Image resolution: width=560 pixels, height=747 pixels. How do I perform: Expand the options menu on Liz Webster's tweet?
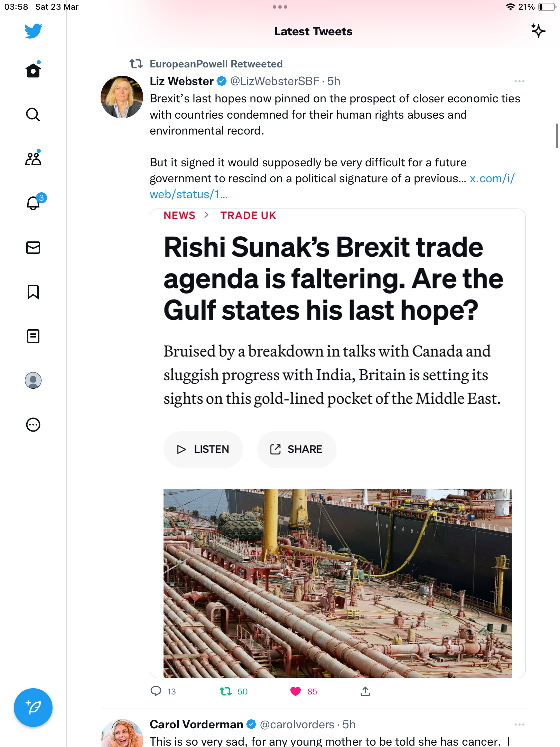pyautogui.click(x=519, y=82)
